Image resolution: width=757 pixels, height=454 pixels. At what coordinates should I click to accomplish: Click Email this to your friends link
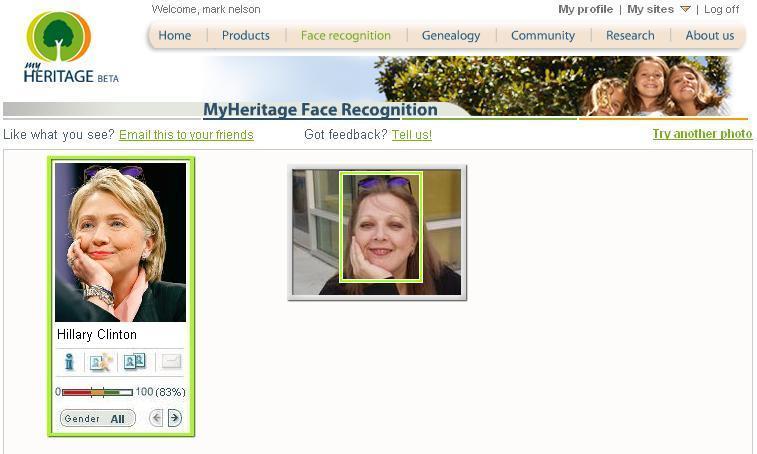pos(186,135)
